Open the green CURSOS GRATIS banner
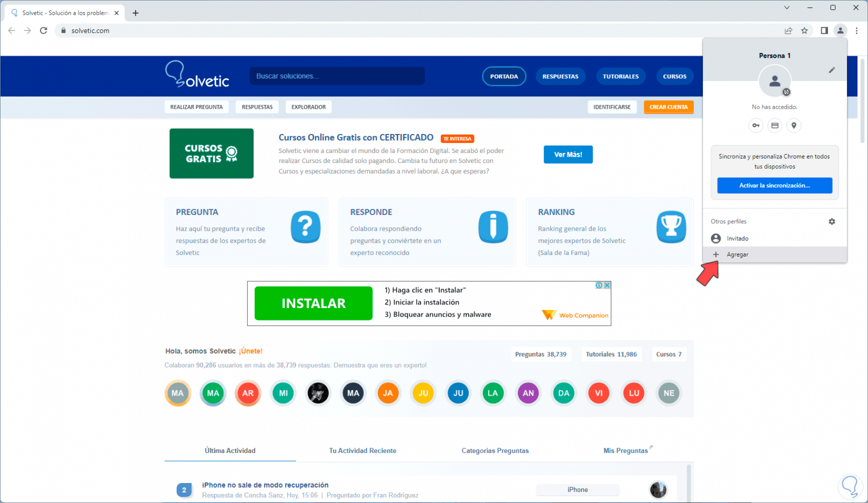 coord(211,153)
